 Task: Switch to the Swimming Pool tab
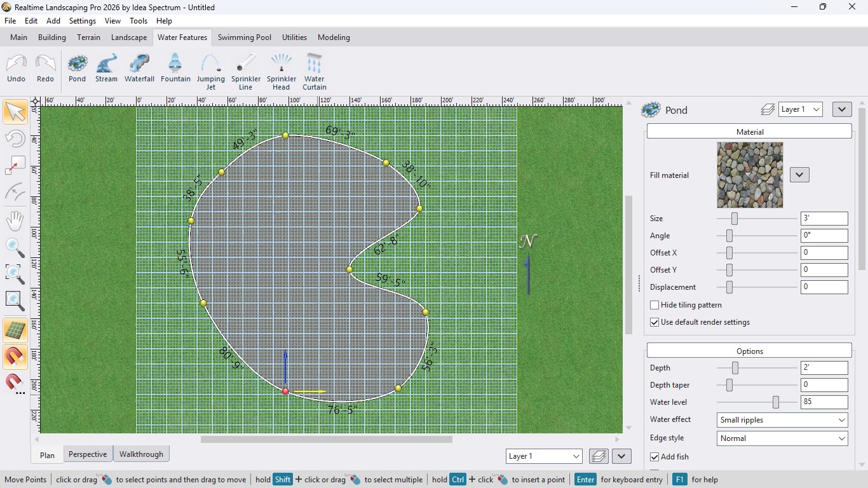point(245,37)
